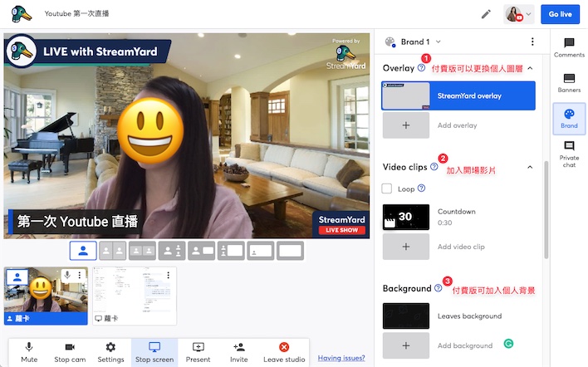Image resolution: width=588 pixels, height=367 pixels.
Task: Select the large screen with people layout
Action: tap(231, 251)
